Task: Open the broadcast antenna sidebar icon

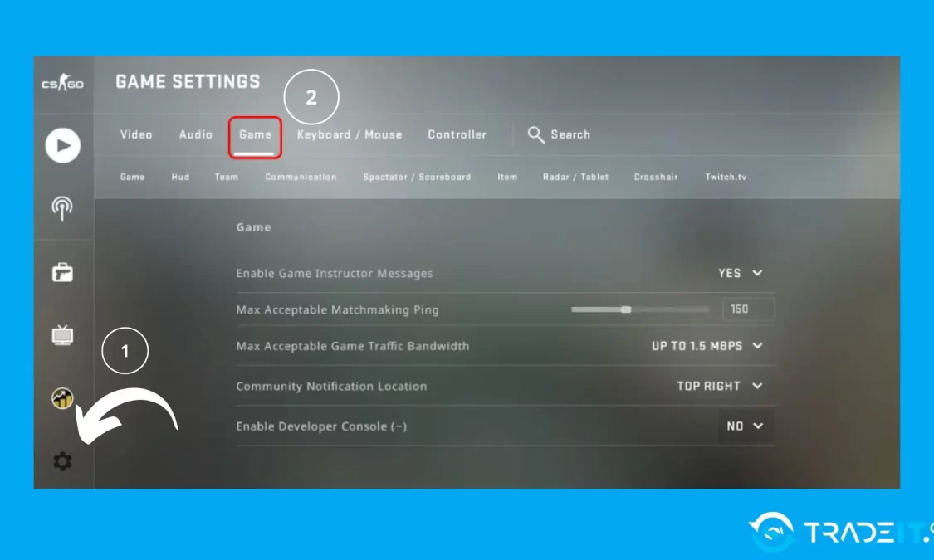Action: [62, 208]
